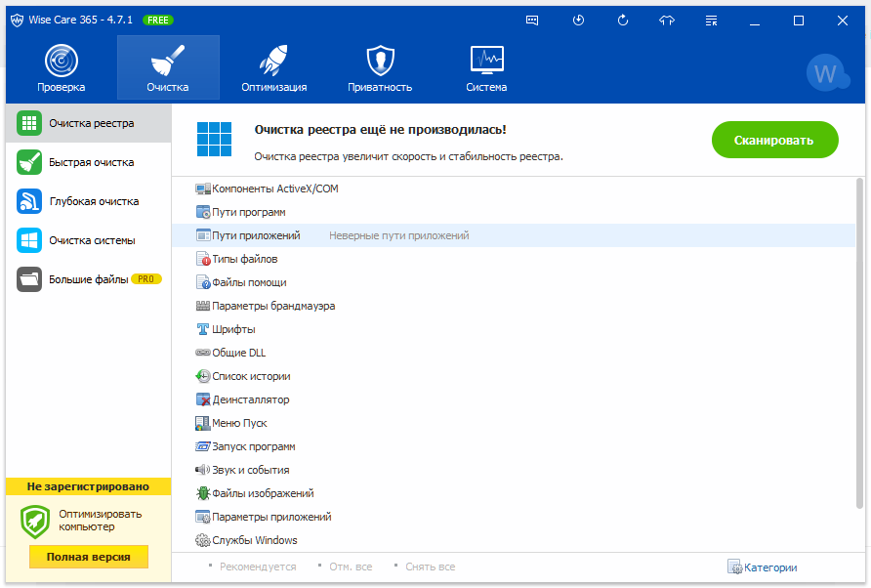Open Очистка системы in the sidebar
The height and width of the screenshot is (588, 871).
92,240
